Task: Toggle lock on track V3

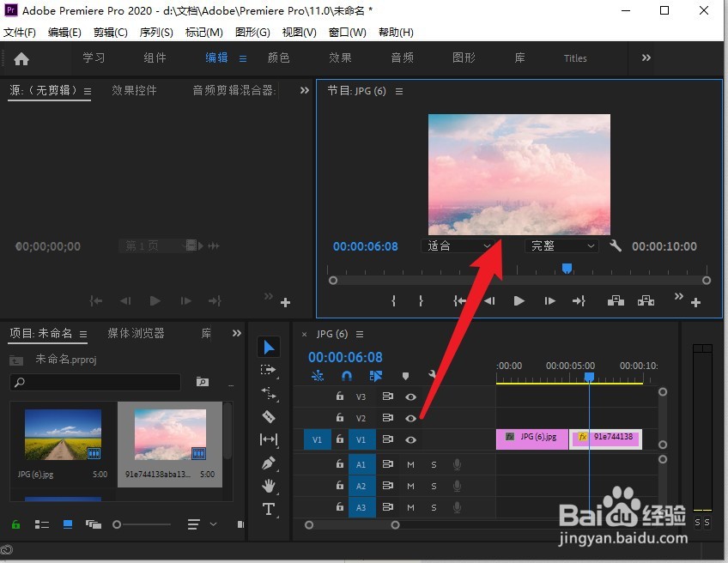Action: [340, 396]
